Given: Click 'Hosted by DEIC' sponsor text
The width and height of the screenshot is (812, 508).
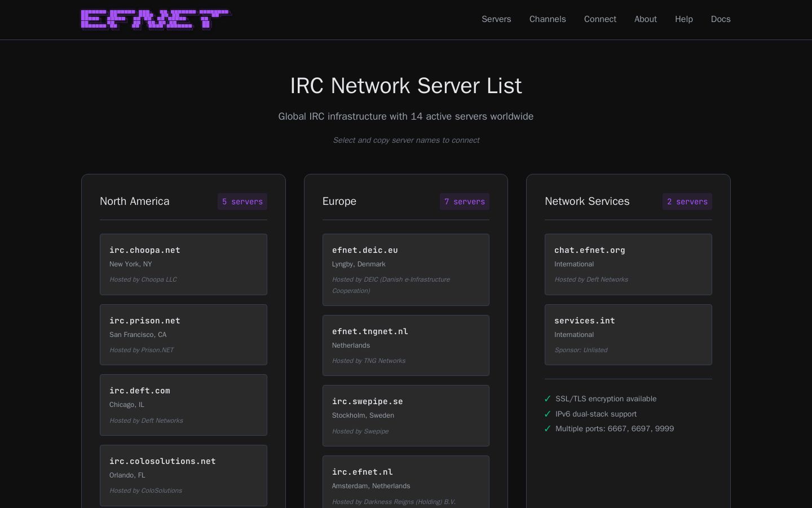Looking at the screenshot, I should click(x=391, y=285).
